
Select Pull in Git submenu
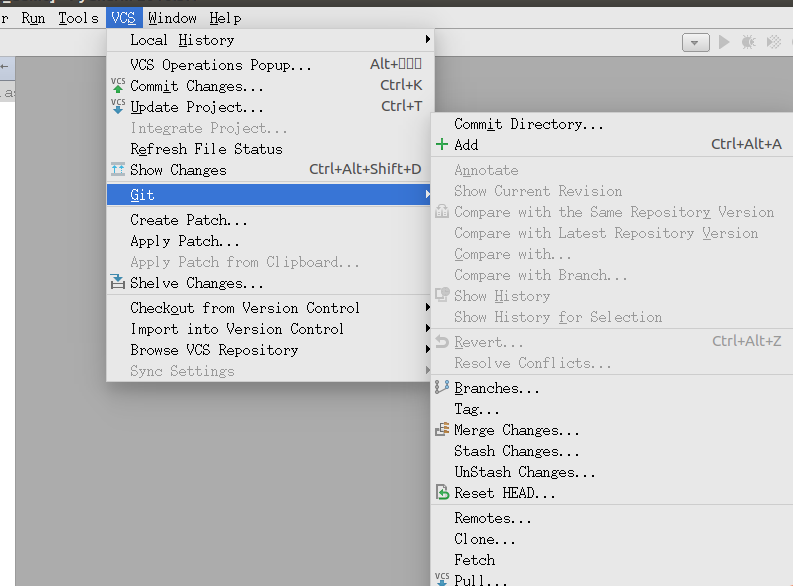612,579
